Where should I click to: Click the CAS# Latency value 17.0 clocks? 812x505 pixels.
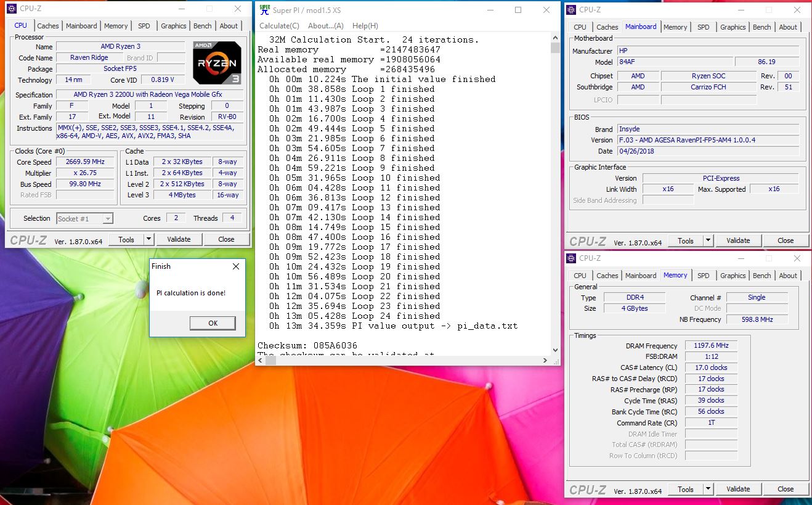pyautogui.click(x=711, y=367)
